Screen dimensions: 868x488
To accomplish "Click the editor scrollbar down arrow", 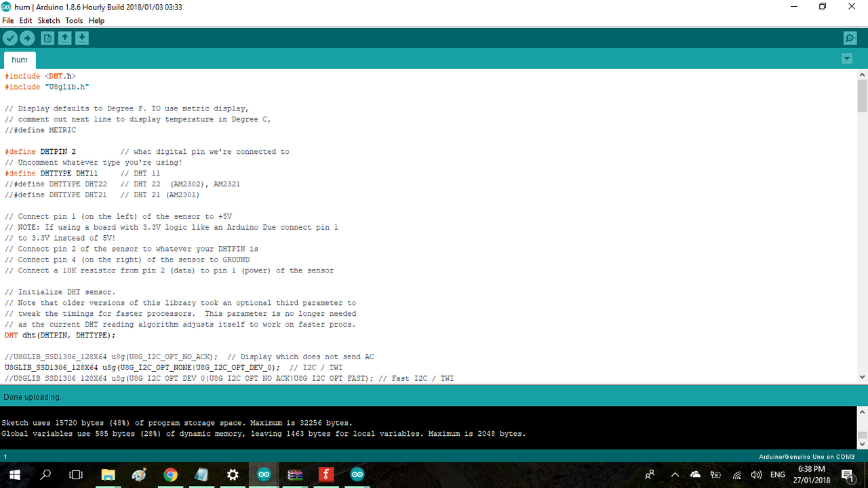I will tap(863, 377).
